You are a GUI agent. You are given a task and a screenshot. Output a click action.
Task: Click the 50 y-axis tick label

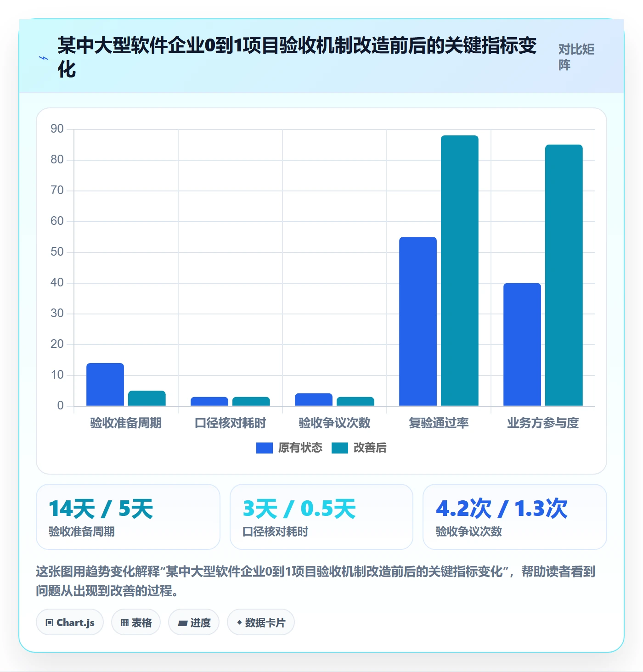coord(57,252)
